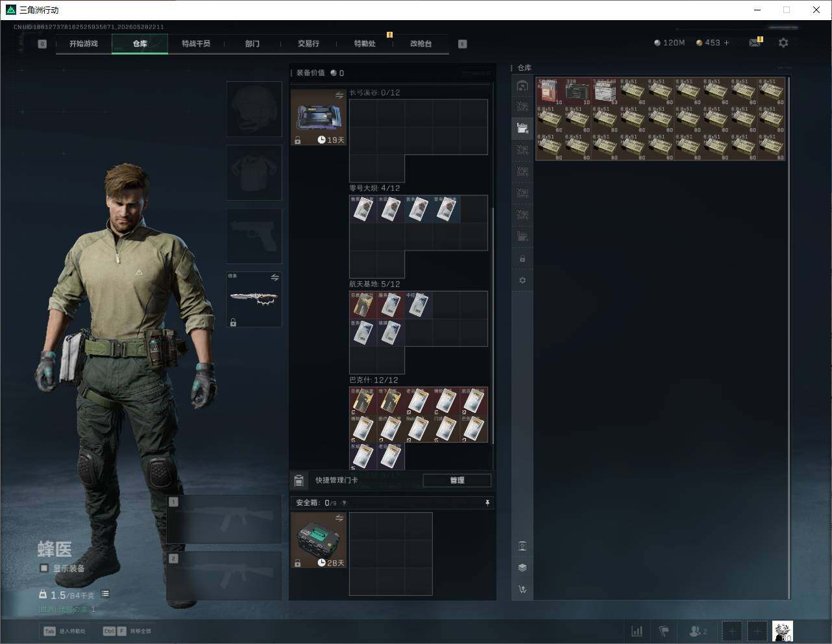Select the equipped knife slot

(254, 299)
